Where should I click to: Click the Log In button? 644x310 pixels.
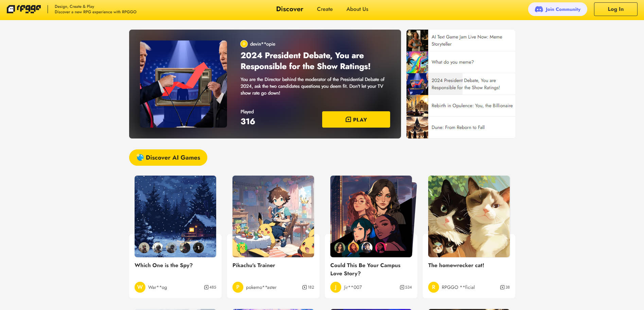pos(615,9)
